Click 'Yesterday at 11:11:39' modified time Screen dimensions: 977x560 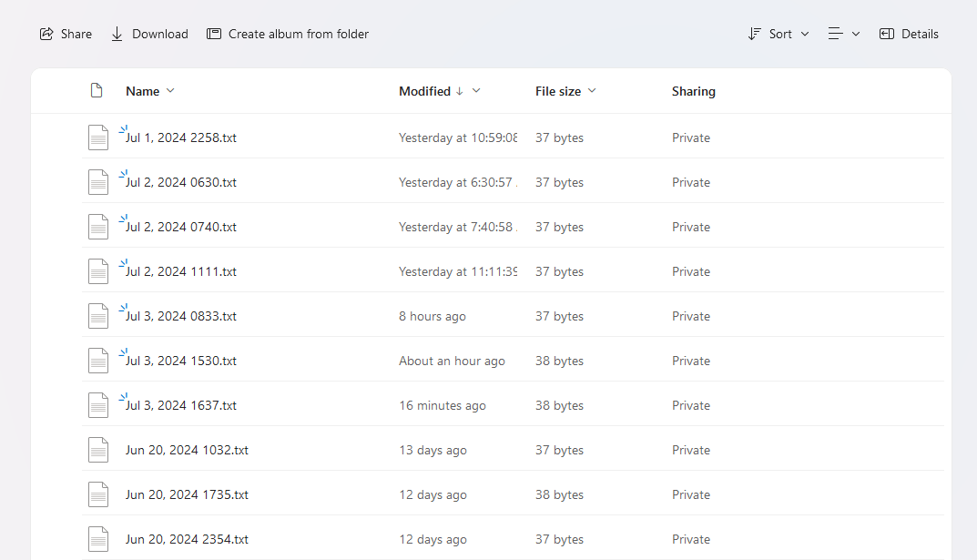[458, 271]
